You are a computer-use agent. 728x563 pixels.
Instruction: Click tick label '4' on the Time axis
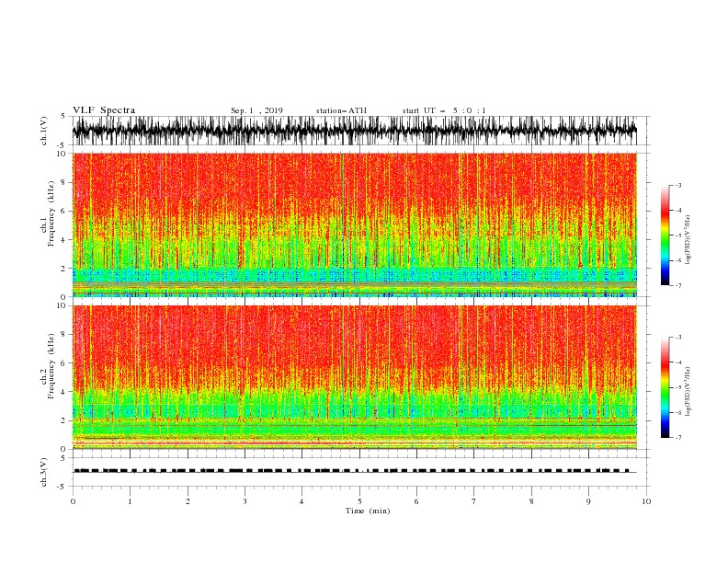point(301,501)
